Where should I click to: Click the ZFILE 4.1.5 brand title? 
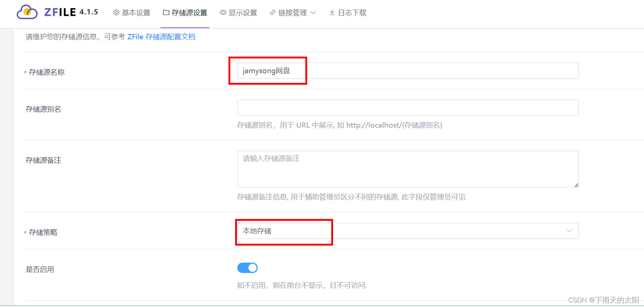[71, 12]
